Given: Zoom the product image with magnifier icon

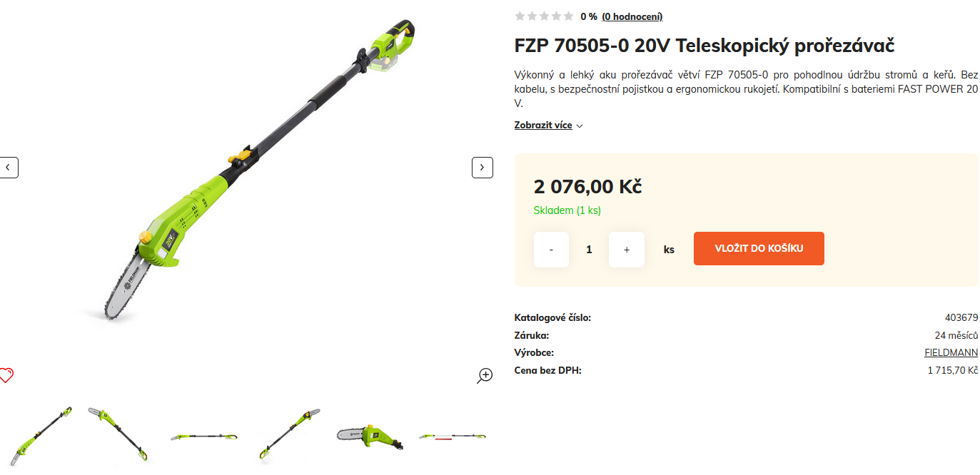Looking at the screenshot, I should (485, 376).
